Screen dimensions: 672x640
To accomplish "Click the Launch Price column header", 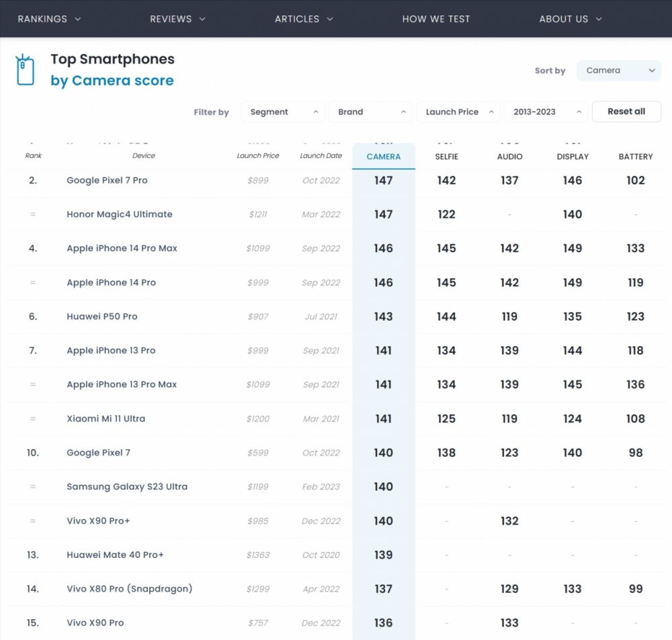I will coord(258,155).
